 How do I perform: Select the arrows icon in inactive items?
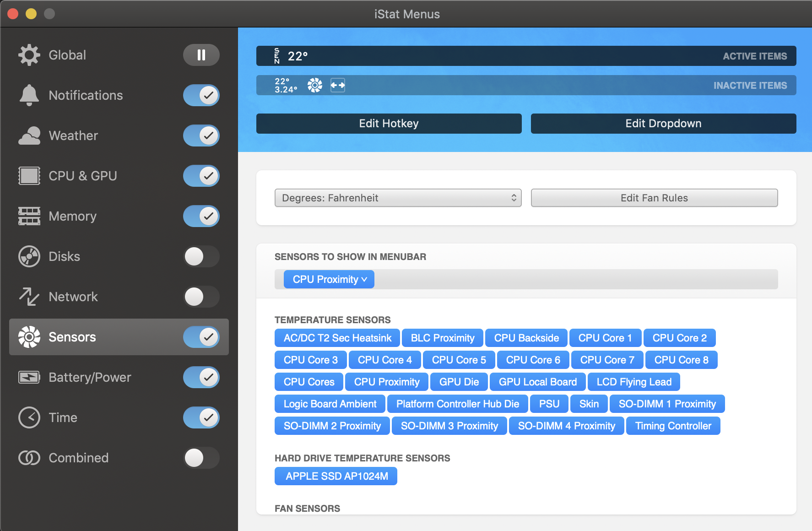(x=338, y=85)
